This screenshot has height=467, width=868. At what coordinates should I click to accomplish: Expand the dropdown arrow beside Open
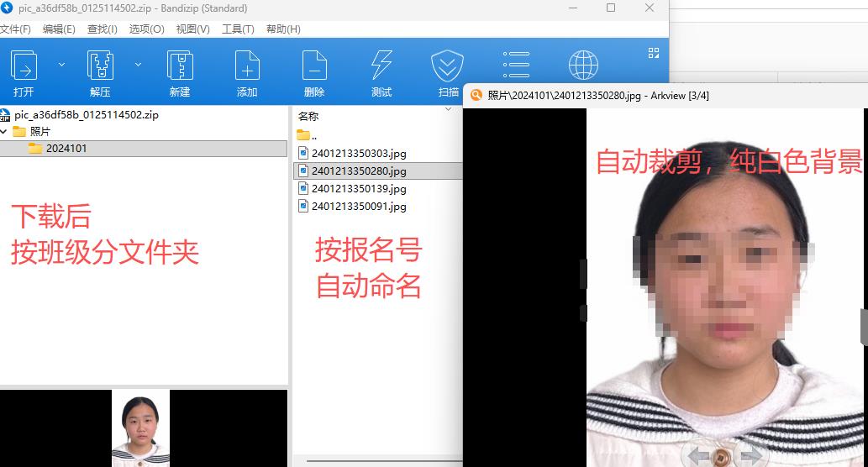[x=61, y=65]
